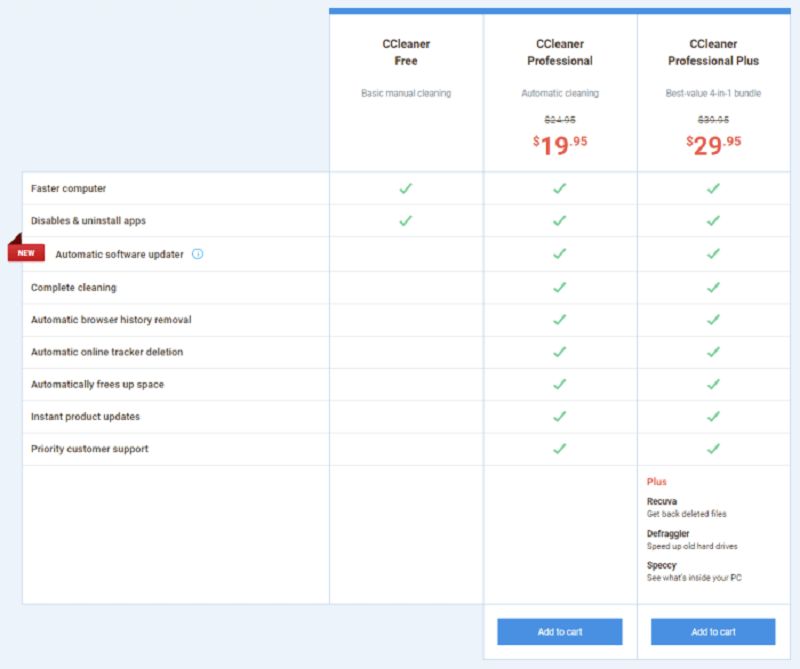Click info icon beside Automatic software updater

tap(197, 254)
